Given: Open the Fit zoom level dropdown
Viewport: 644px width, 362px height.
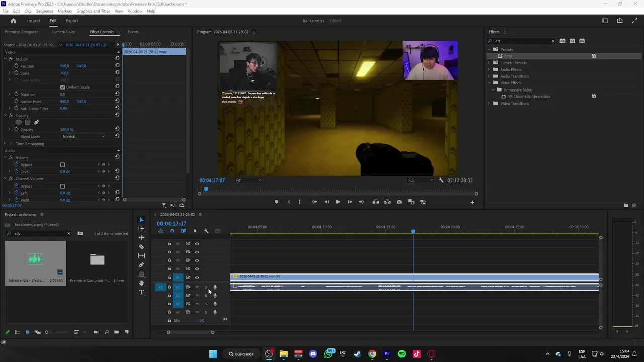Looking at the screenshot, I should tap(249, 180).
